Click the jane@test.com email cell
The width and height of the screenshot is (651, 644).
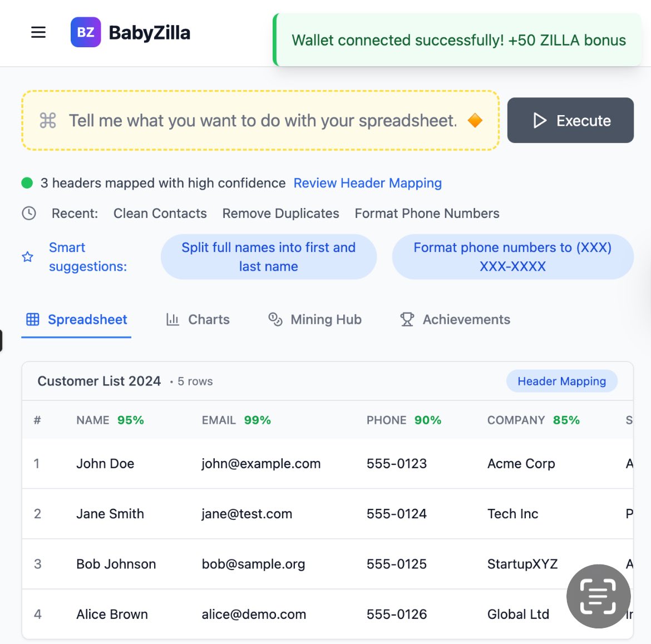[246, 514]
